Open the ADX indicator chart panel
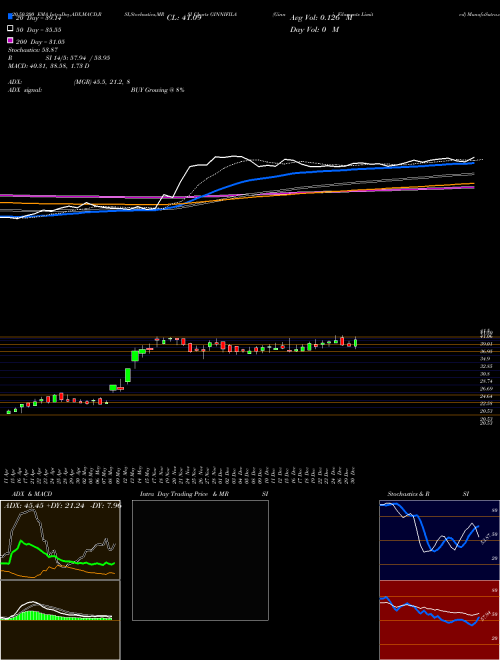Image resolution: width=500 pixels, height=660 pixels. pyautogui.click(x=60, y=540)
